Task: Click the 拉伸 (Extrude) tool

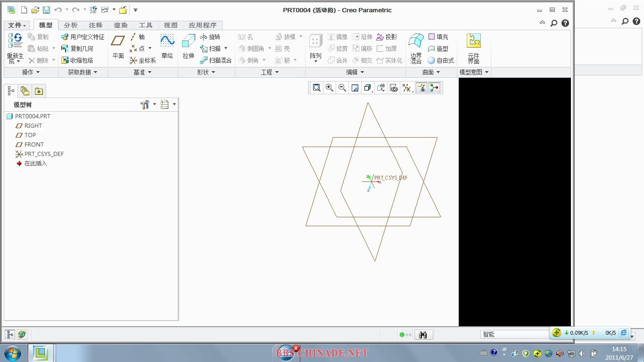Action: pyautogui.click(x=188, y=46)
